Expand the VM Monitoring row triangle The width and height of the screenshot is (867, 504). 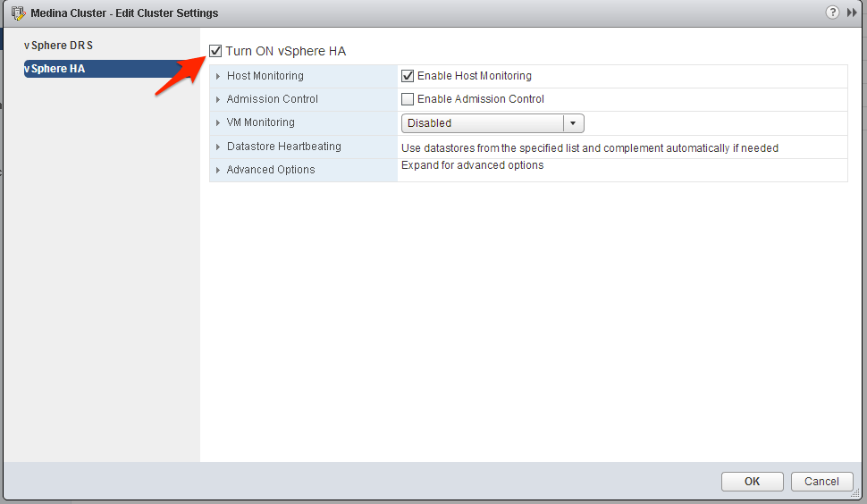[218, 123]
